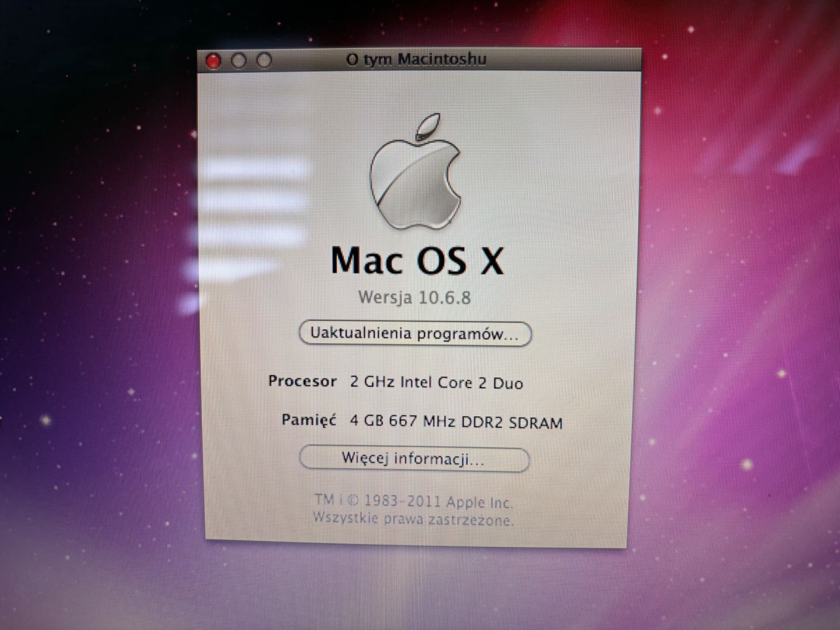Click the Procesor label
840x630 pixels.
(302, 381)
